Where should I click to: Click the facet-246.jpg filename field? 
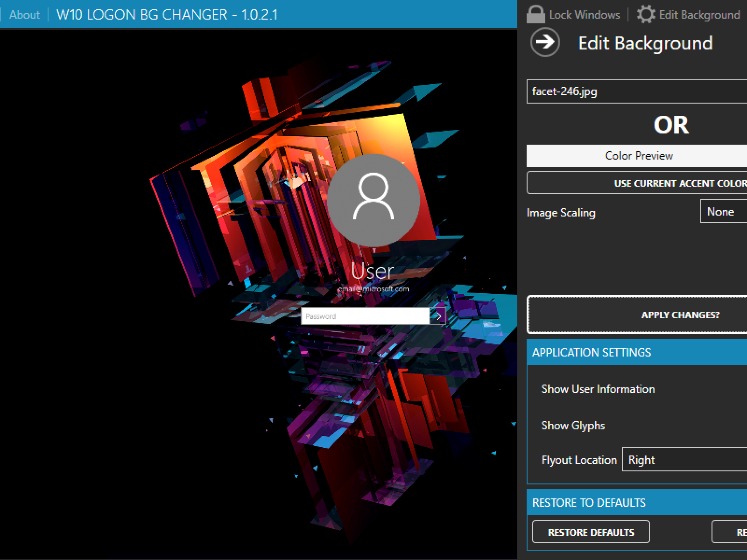pyautogui.click(x=637, y=91)
